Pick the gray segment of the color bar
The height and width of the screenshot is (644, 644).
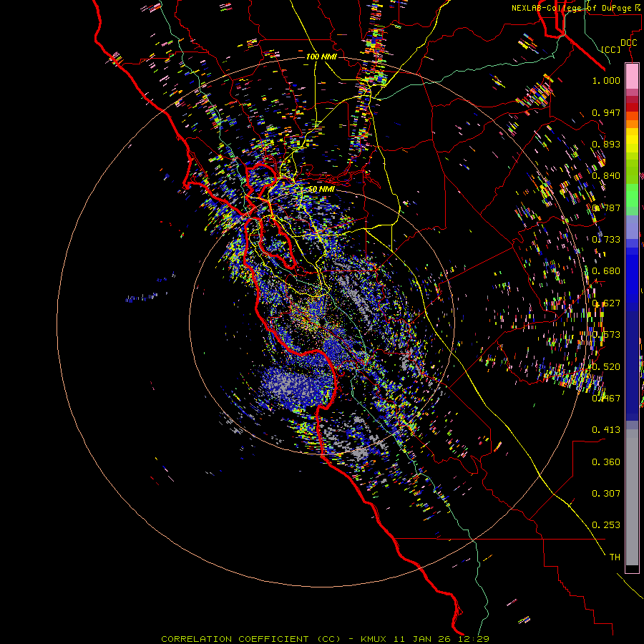point(632,497)
